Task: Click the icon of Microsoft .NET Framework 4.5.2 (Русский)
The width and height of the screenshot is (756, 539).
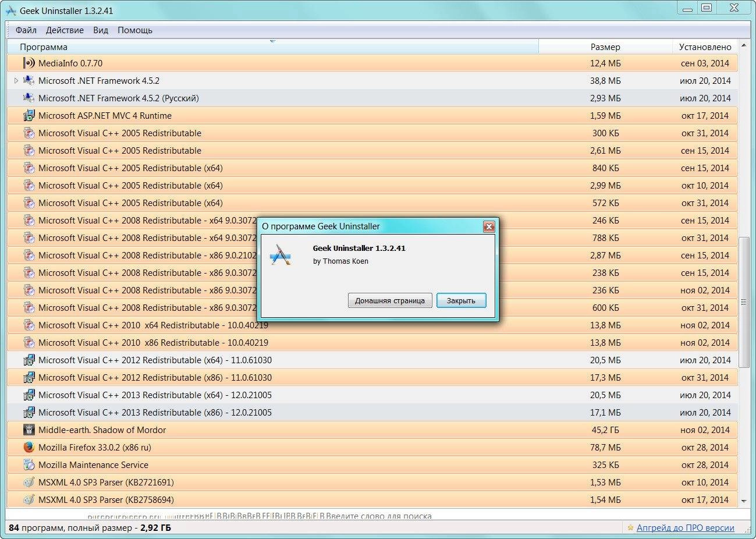Action: pos(29,98)
